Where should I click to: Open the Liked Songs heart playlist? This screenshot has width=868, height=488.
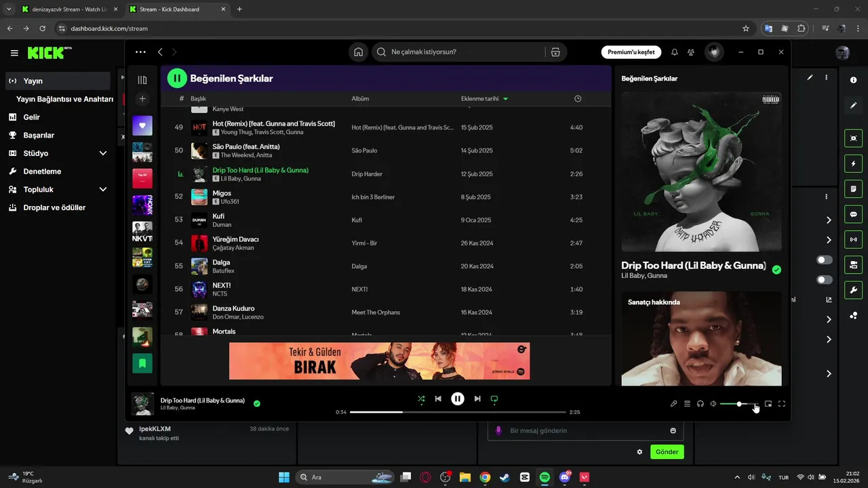click(142, 125)
